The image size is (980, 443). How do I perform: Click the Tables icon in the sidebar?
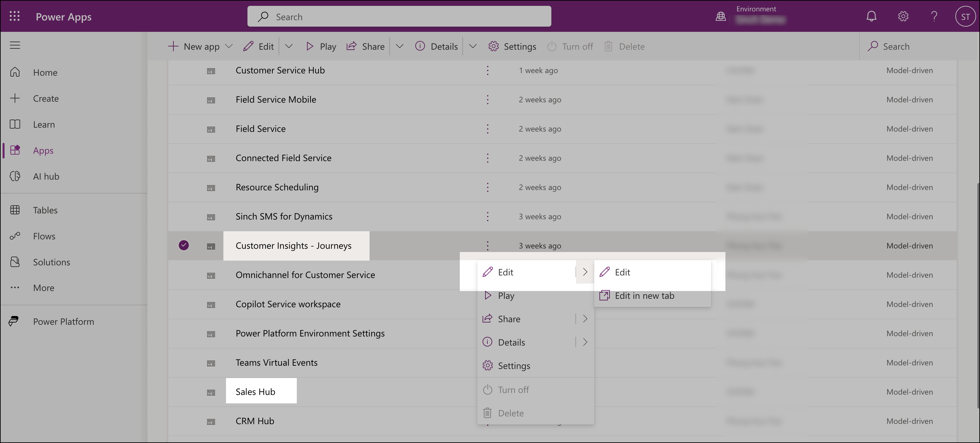click(x=15, y=210)
